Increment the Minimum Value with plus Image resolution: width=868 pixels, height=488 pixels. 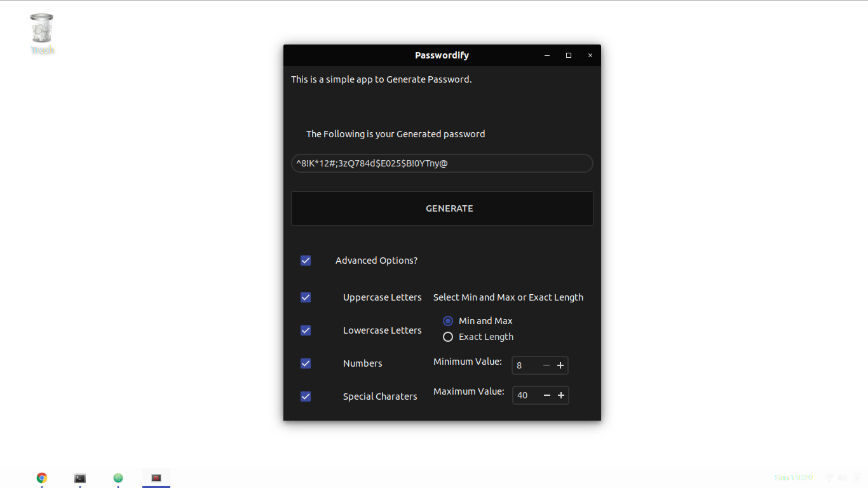tap(560, 365)
